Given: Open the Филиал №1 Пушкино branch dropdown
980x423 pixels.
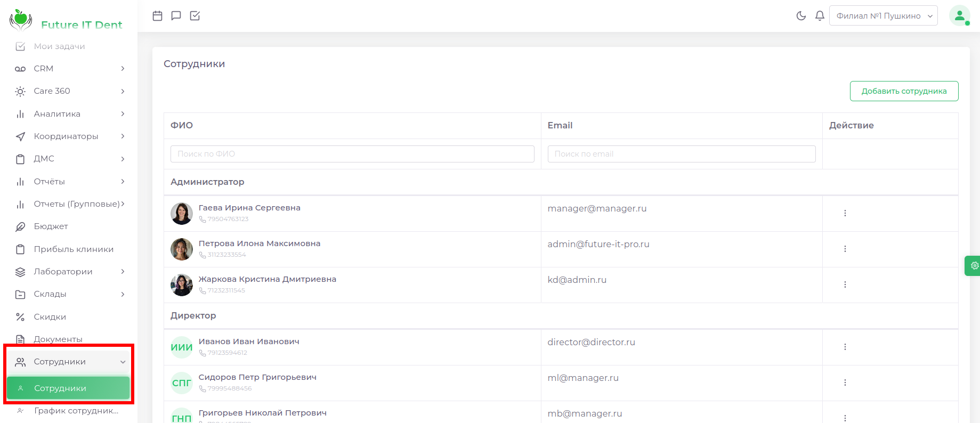Looking at the screenshot, I should click(883, 16).
